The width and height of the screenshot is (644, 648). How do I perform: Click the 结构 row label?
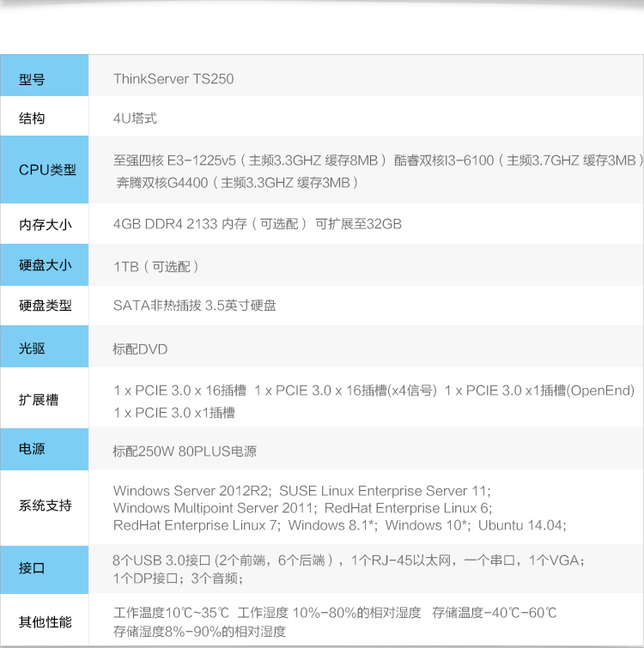(32, 119)
